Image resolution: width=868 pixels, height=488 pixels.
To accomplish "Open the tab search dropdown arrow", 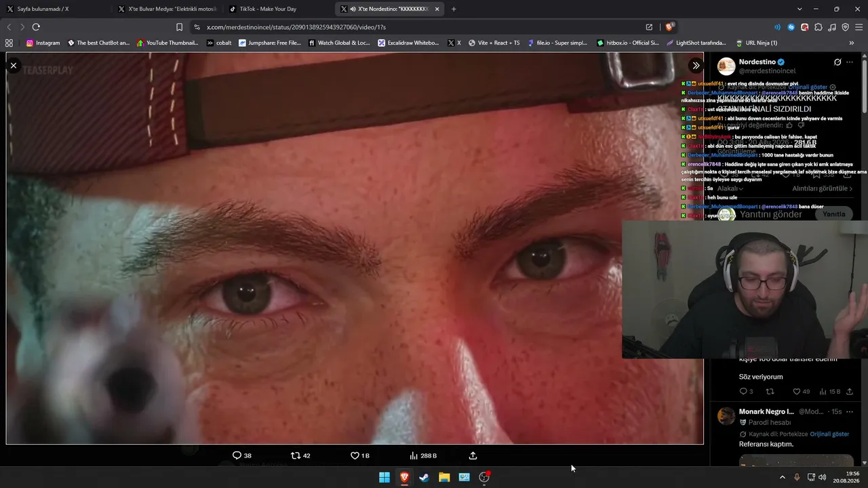I will click(x=800, y=9).
